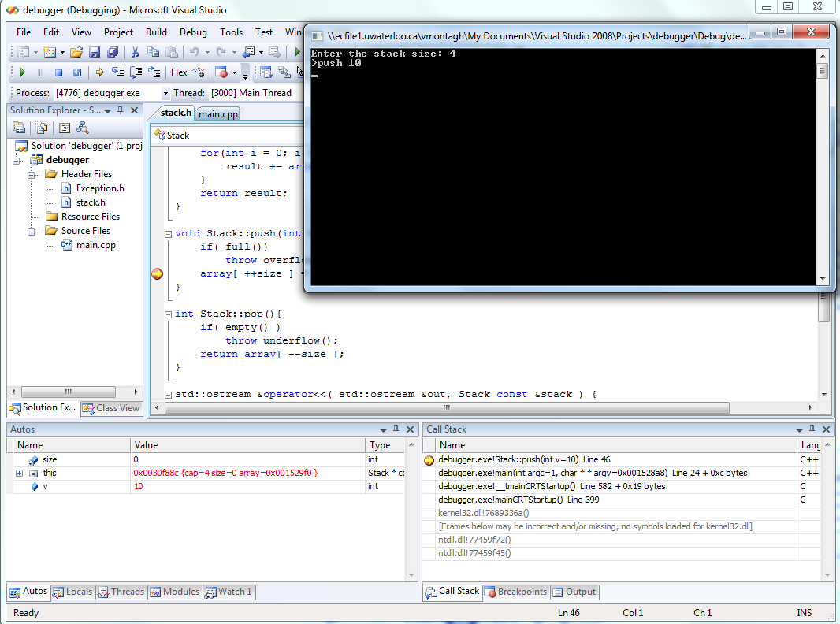Toggle Hex display mode
This screenshot has height=624, width=840.
click(180, 72)
